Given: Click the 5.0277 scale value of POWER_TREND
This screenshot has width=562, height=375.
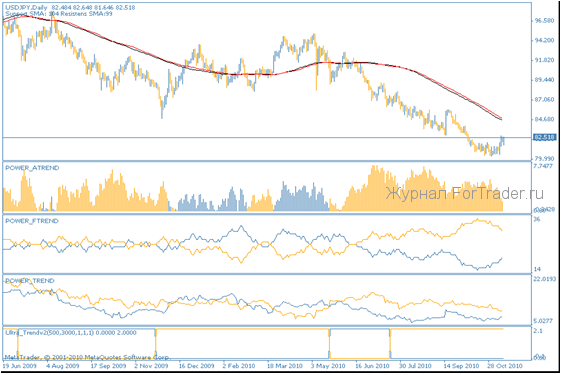Looking at the screenshot, I should [x=543, y=321].
